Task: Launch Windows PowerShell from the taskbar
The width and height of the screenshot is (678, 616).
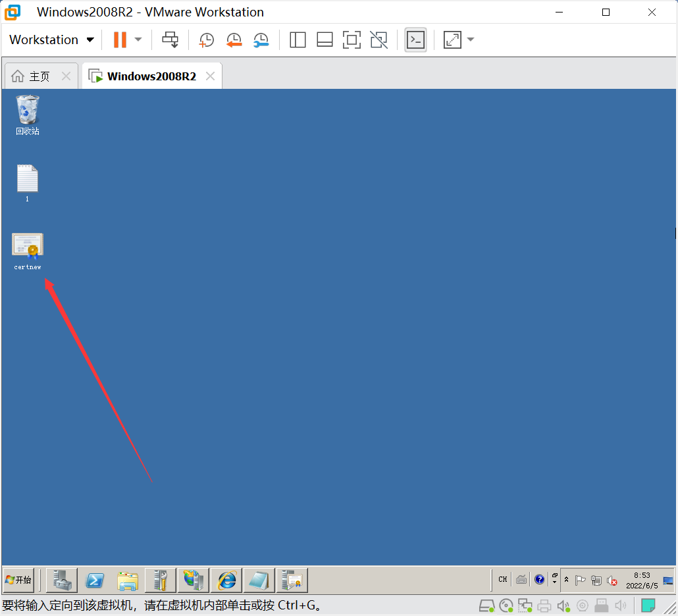Action: tap(95, 580)
